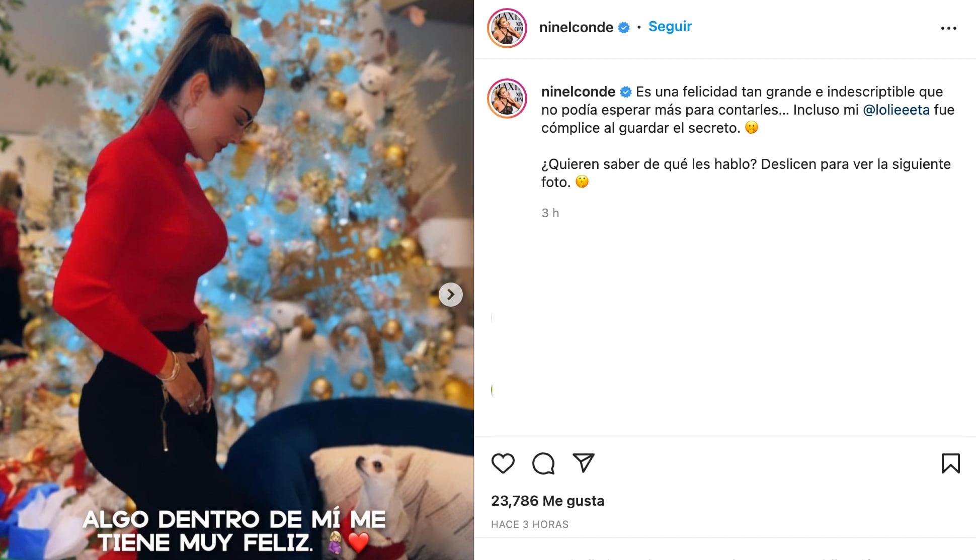Viewport: 976px width, 560px height.
Task: Click the surprised emoji after 'foto'
Action: [x=582, y=181]
